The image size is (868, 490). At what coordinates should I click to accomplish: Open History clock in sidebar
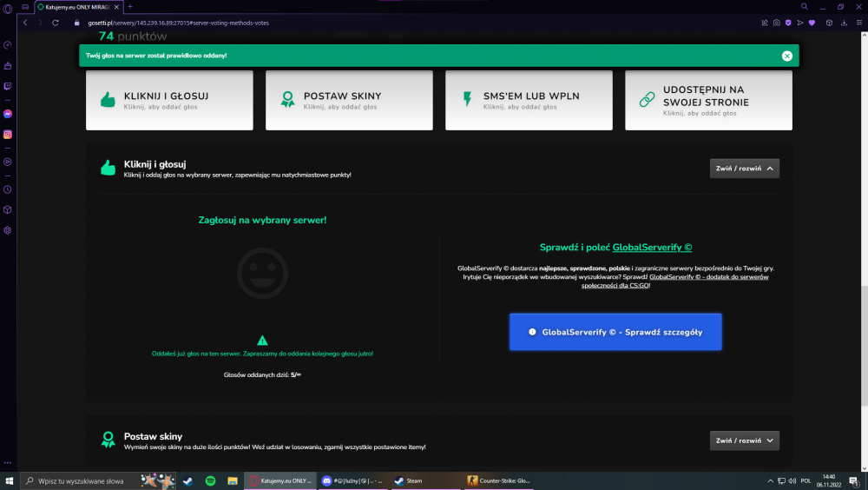[x=8, y=189]
